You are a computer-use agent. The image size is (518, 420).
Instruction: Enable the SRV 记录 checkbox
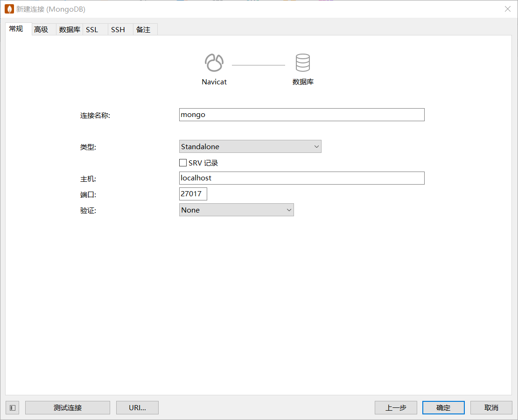click(x=182, y=163)
